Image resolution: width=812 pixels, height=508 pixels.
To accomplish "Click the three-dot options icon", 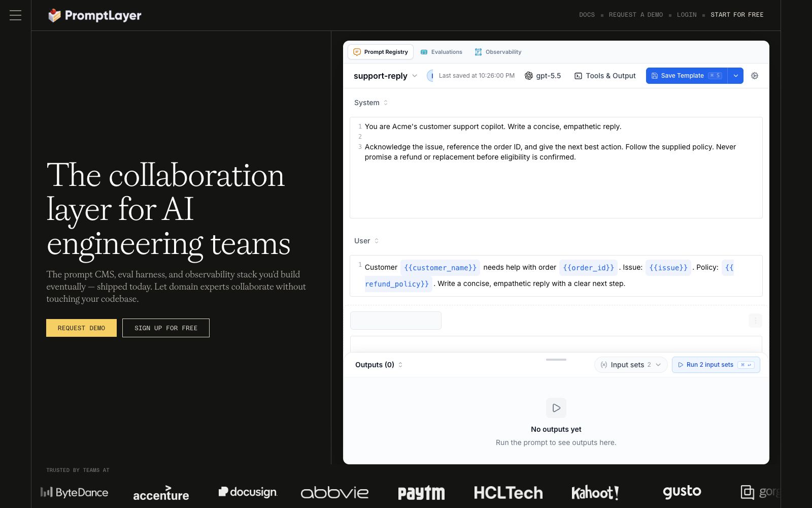I will point(755,321).
